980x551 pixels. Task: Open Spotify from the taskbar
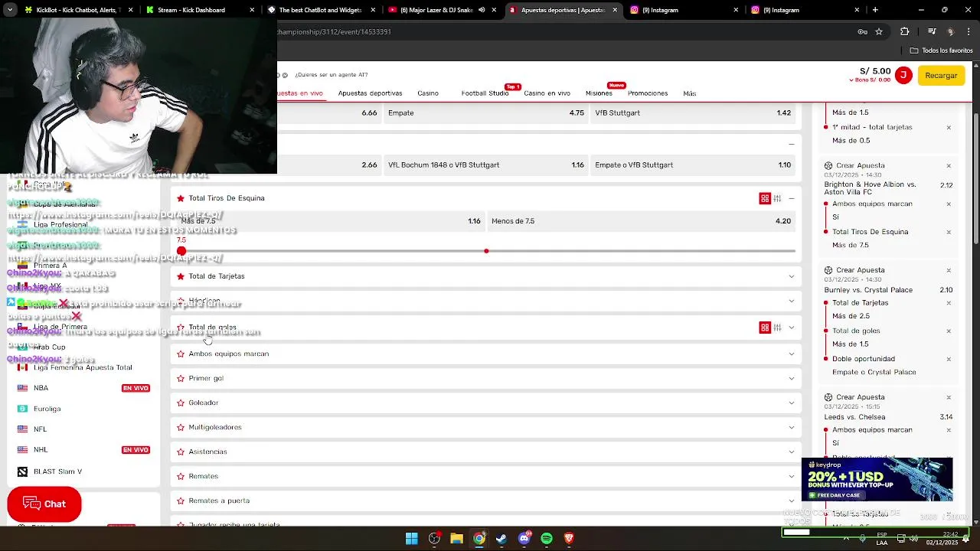(547, 539)
